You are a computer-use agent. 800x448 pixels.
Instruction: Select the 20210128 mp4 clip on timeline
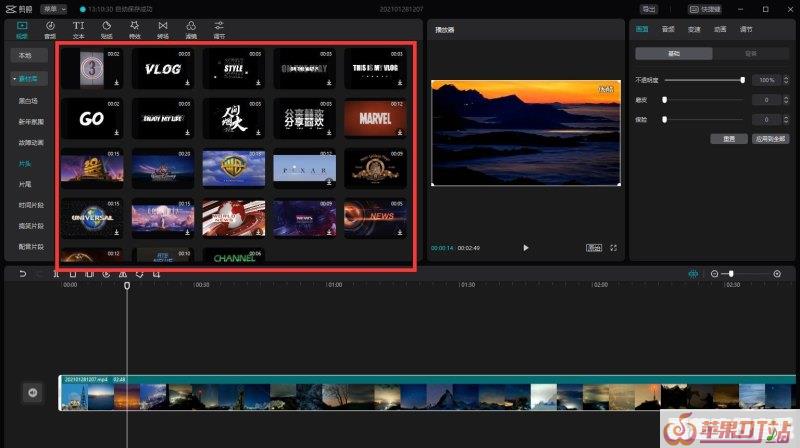427,392
